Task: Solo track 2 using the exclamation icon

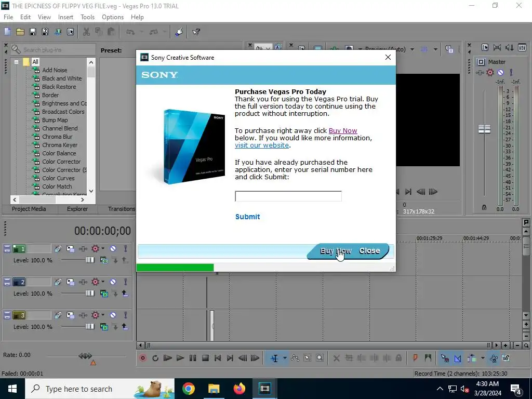Action: click(126, 282)
